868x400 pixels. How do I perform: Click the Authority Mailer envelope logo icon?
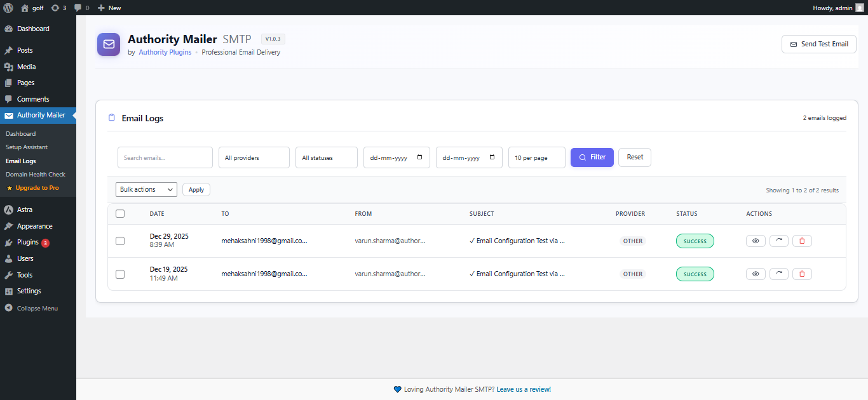(x=109, y=44)
